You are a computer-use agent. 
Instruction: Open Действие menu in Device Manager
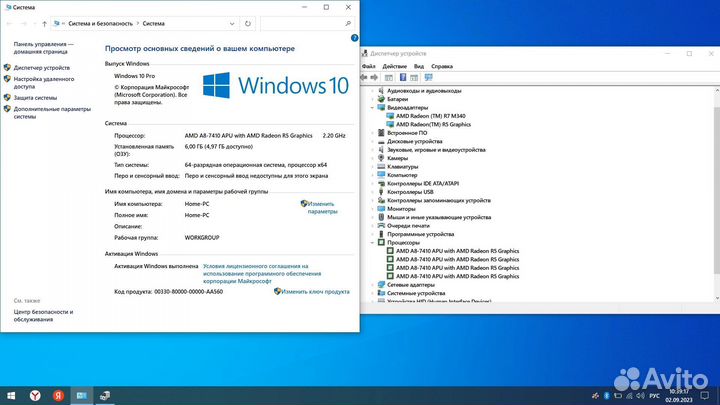(x=394, y=66)
